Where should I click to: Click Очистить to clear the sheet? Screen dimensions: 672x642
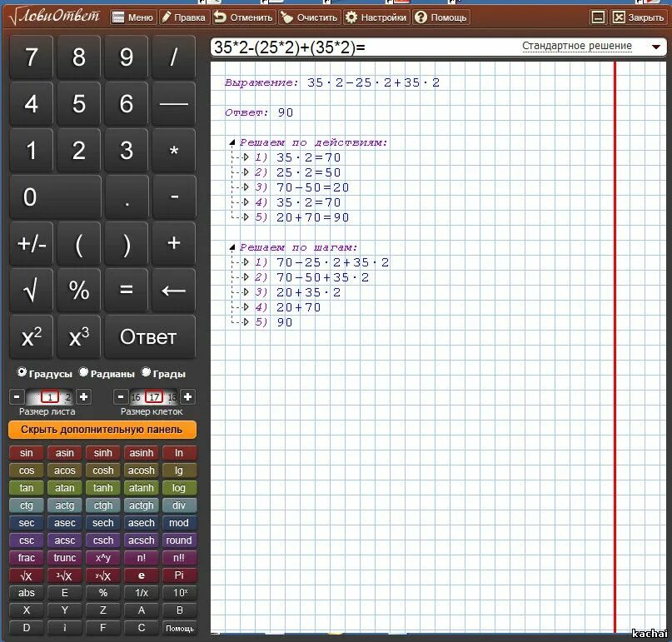click(310, 17)
